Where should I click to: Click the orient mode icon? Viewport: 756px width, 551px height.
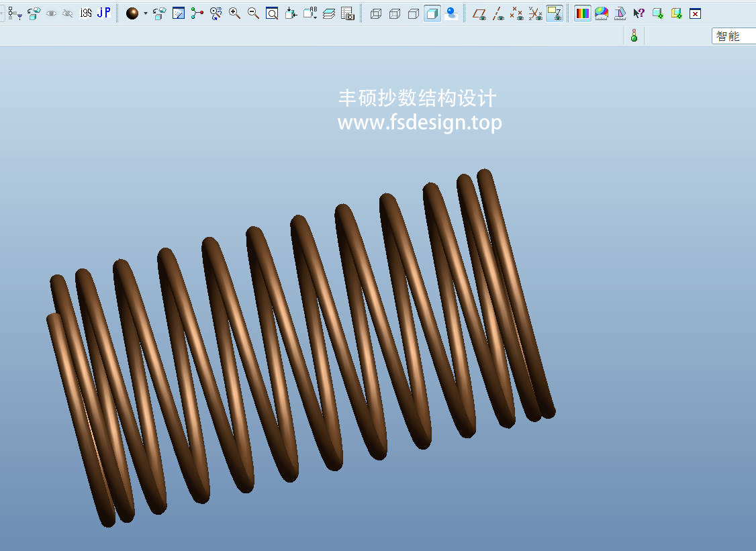[216, 13]
